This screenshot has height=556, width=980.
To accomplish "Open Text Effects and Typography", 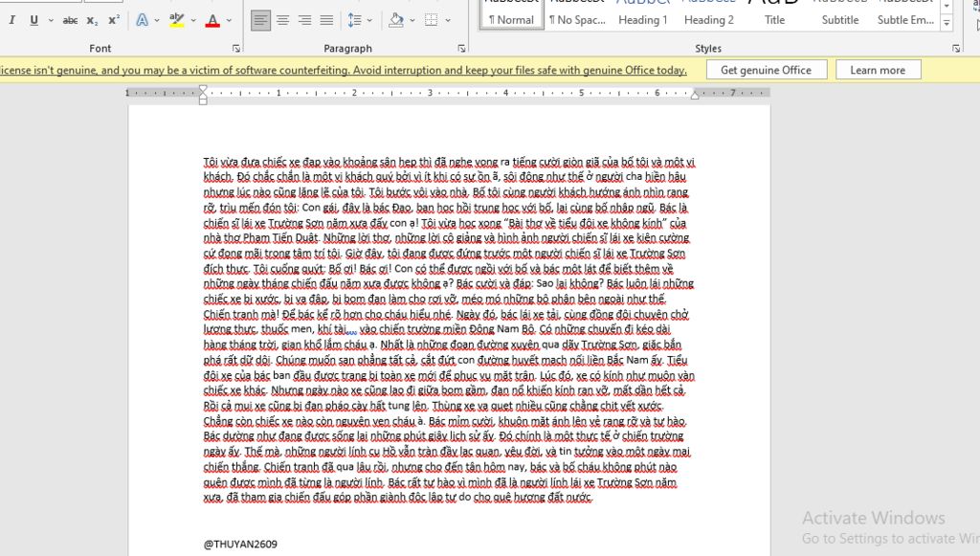I will pos(143,20).
